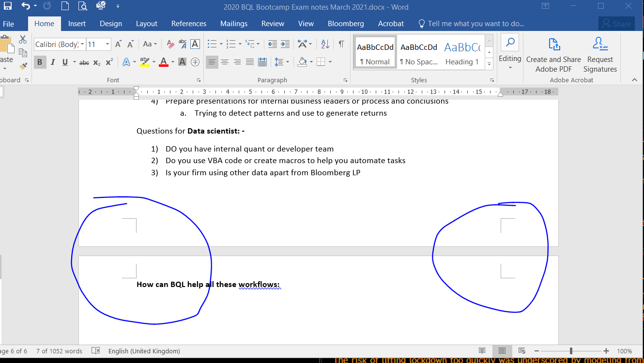Apply subscript formatting
Screen dimensions: 644x363
[x=97, y=62]
